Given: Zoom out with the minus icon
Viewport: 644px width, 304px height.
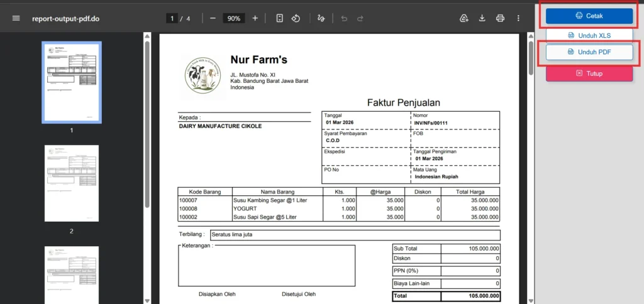Looking at the screenshot, I should tap(213, 18).
